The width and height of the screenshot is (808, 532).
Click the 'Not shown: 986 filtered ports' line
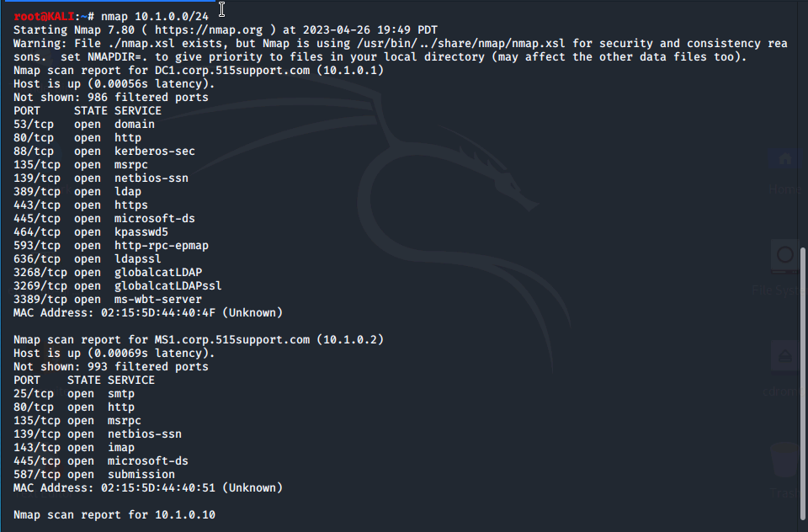pos(111,98)
